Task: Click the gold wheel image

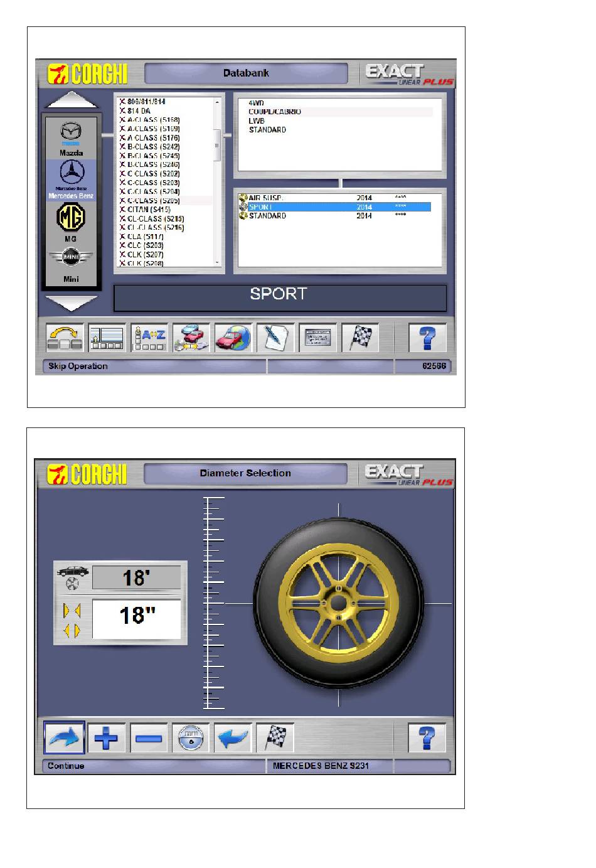Action: coord(339,603)
